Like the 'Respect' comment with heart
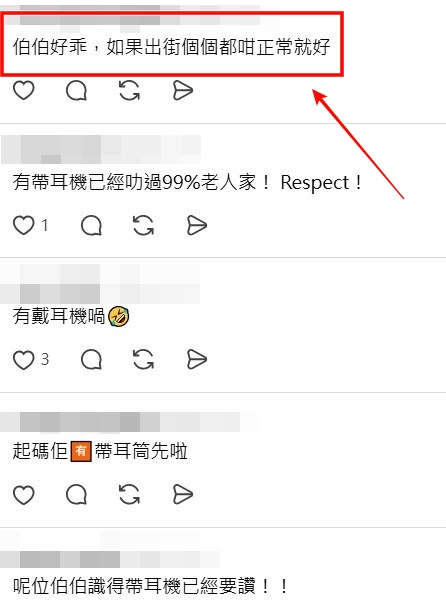The width and height of the screenshot is (446, 614). tap(24, 225)
